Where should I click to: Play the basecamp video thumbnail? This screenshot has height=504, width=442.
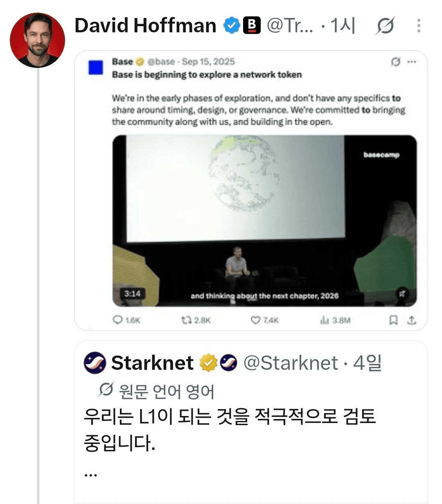[264, 221]
